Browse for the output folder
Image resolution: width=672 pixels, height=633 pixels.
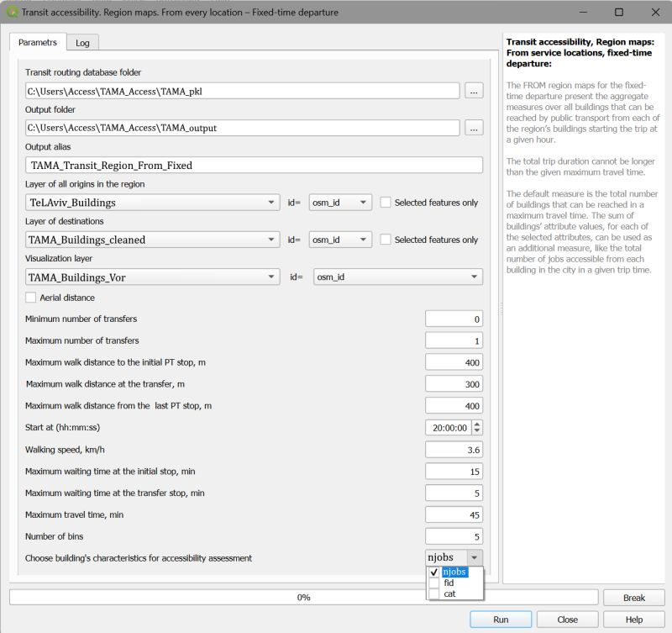[474, 128]
